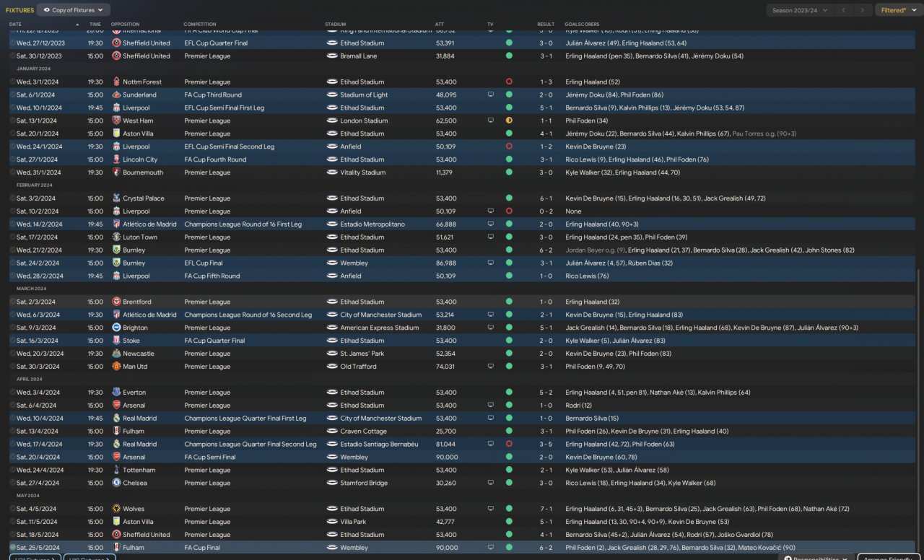Expand the Filtered options dropdown
Viewport: 924px width, 560px height.
898,10
